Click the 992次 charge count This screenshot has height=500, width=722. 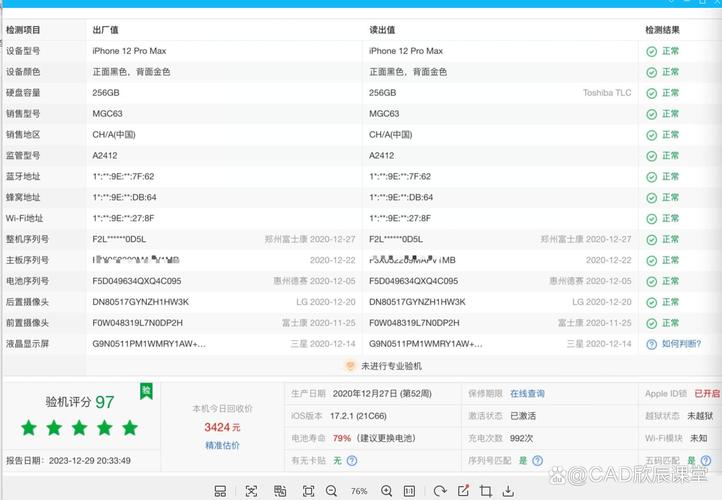click(521, 438)
